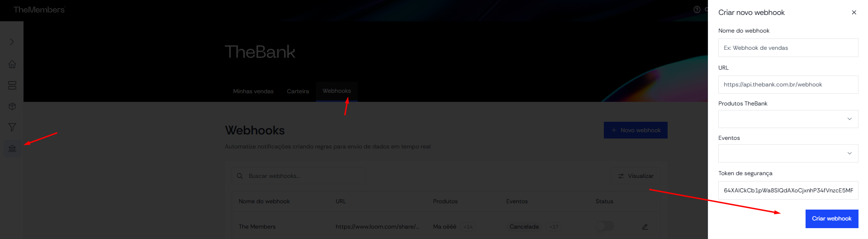Image resolution: width=868 pixels, height=239 pixels.
Task: Switch to Minhas vendas tab
Action: pyautogui.click(x=253, y=91)
